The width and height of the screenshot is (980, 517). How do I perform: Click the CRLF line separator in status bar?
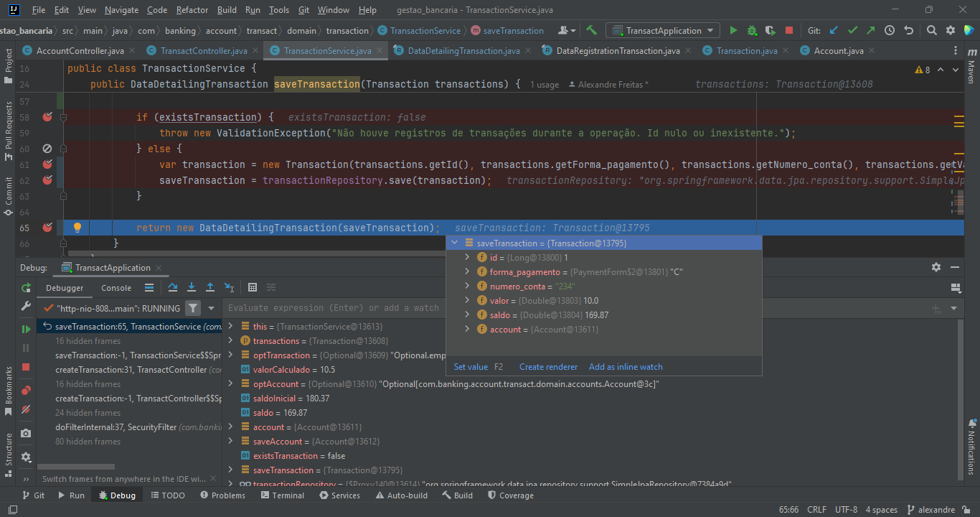tap(816, 509)
